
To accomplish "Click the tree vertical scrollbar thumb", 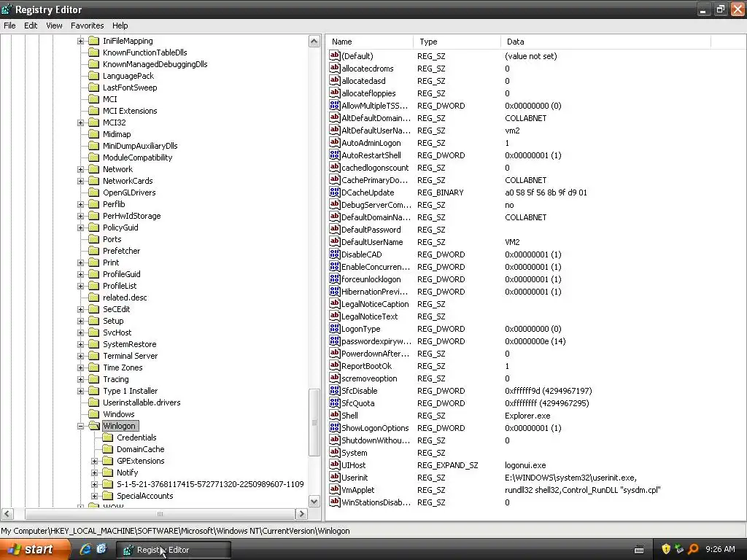I will pyautogui.click(x=314, y=422).
